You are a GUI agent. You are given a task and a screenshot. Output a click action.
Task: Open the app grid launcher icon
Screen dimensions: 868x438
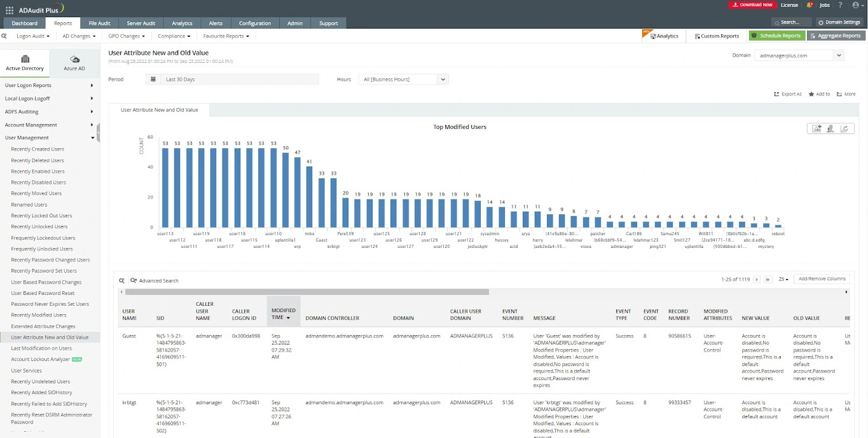(10, 10)
